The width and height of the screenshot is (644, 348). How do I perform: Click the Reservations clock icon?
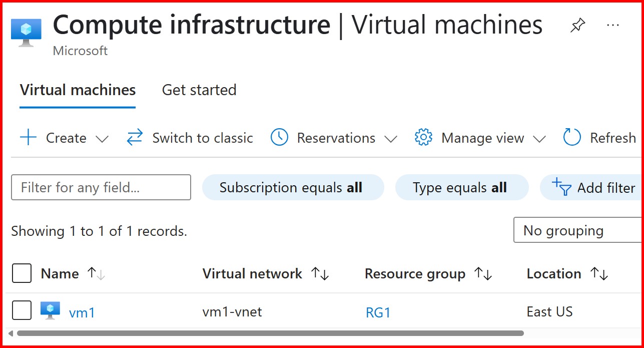(x=279, y=137)
